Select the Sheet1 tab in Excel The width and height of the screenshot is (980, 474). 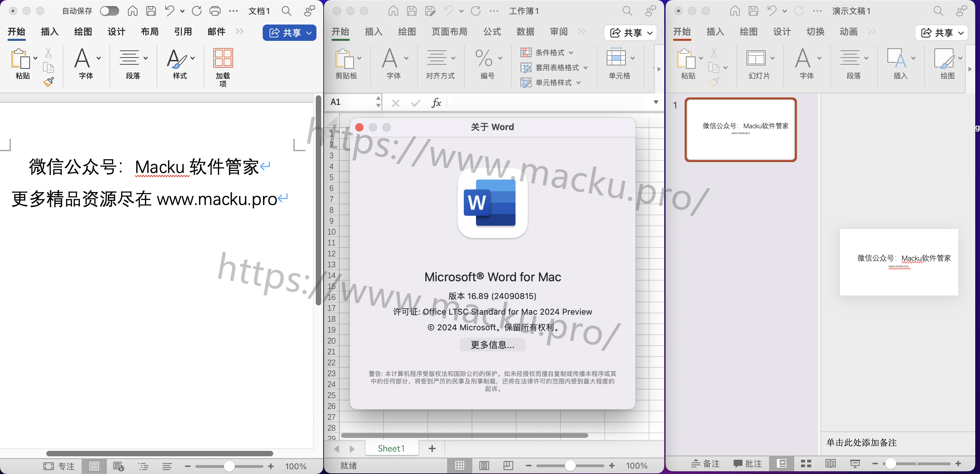tap(391, 448)
